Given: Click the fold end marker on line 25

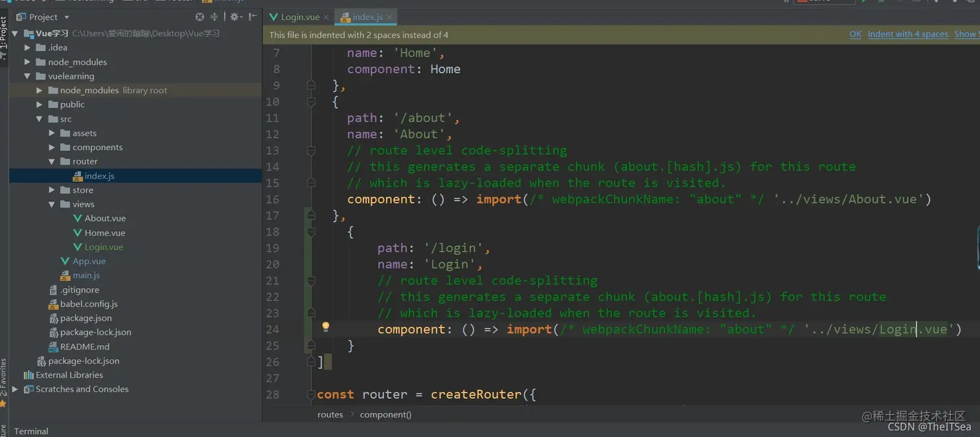Looking at the screenshot, I should tap(310, 346).
